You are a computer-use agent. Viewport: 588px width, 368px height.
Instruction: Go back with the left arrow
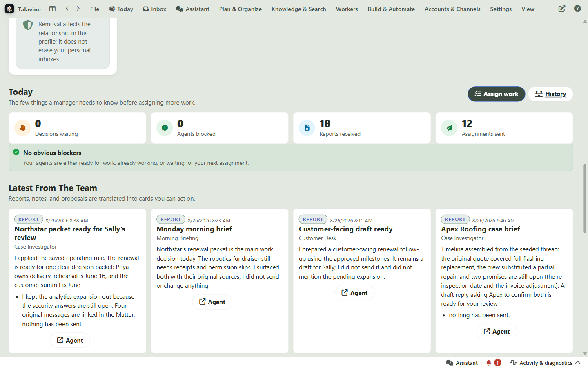tap(67, 9)
